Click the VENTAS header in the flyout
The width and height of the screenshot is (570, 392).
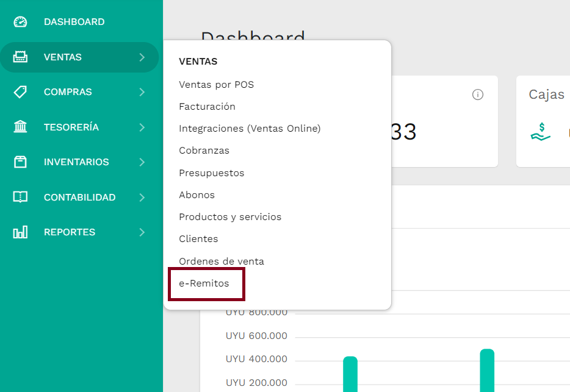[198, 62]
